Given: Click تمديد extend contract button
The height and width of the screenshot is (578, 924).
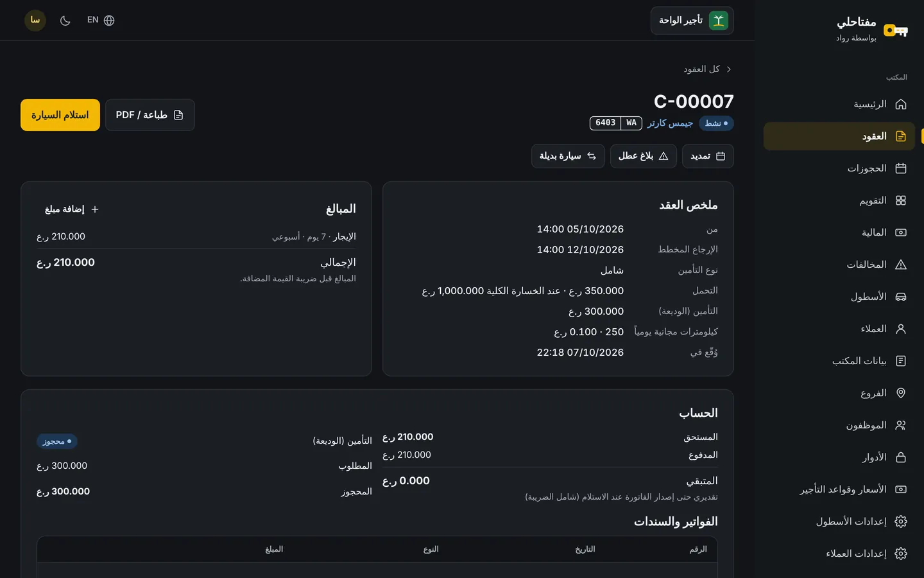Looking at the screenshot, I should (x=708, y=156).
